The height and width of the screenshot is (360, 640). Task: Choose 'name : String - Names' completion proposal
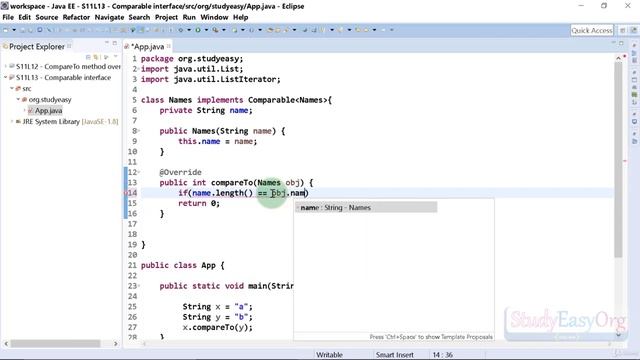pos(366,207)
